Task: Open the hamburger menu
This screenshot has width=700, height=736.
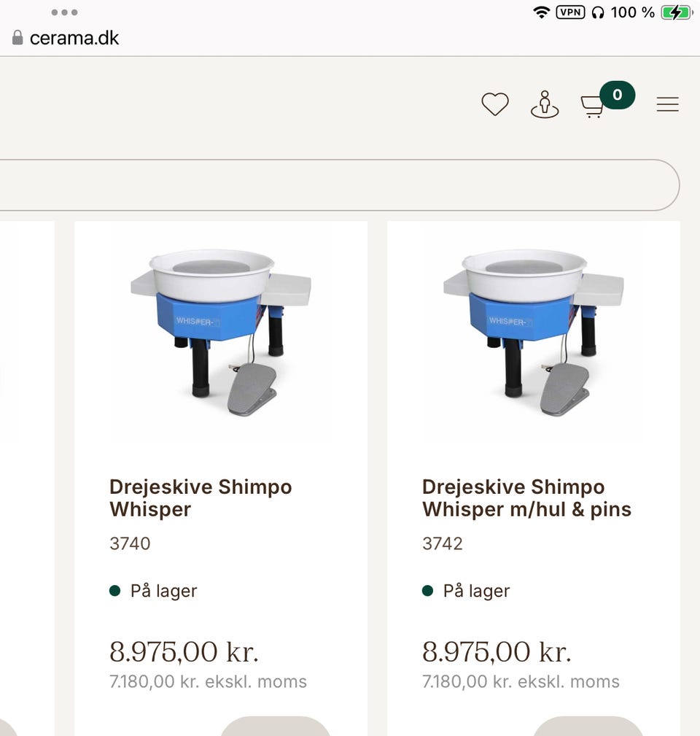Action: 667,105
